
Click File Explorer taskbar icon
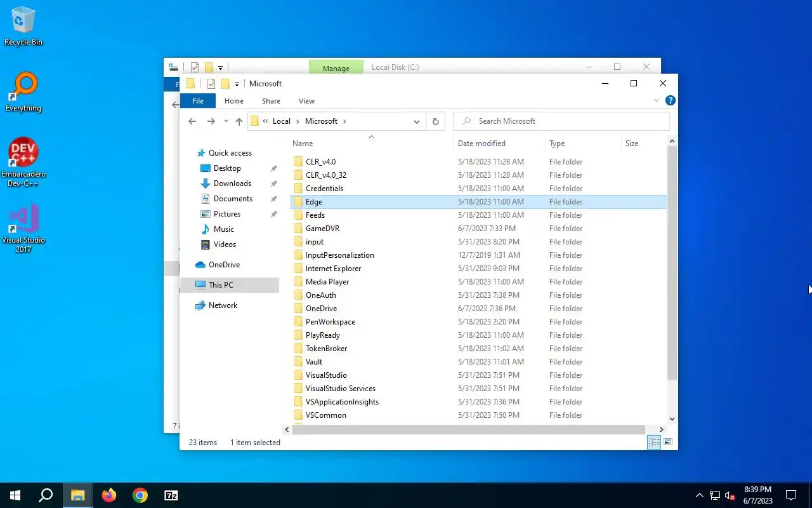[77, 495]
